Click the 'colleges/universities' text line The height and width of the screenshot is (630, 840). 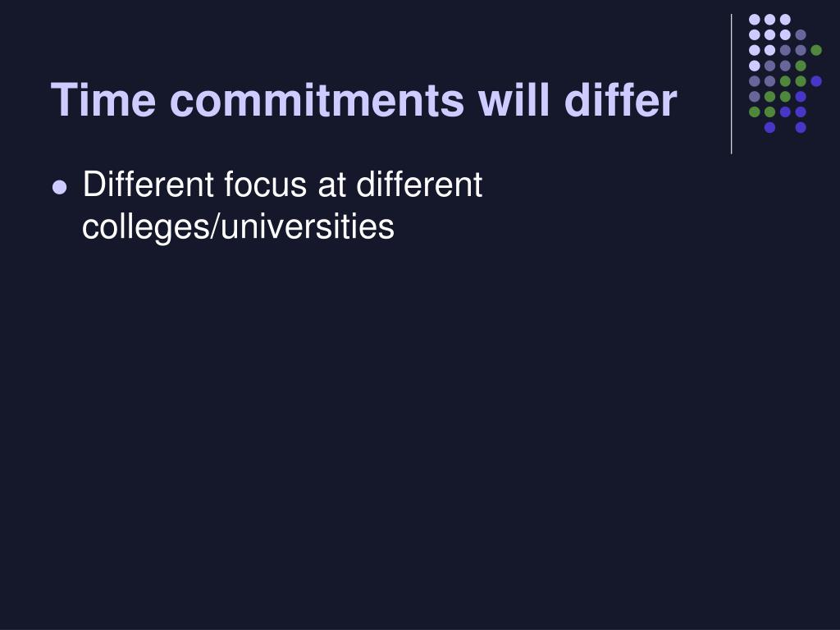pos(238,226)
